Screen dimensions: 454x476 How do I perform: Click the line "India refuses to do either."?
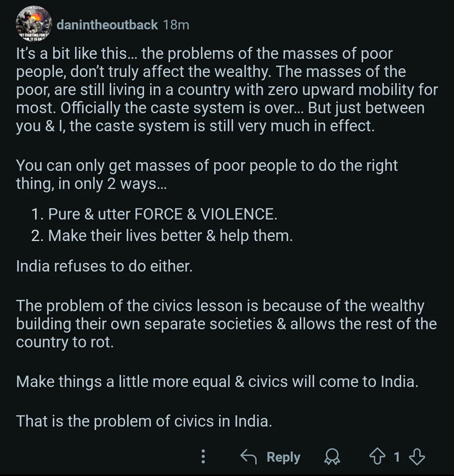104,266
